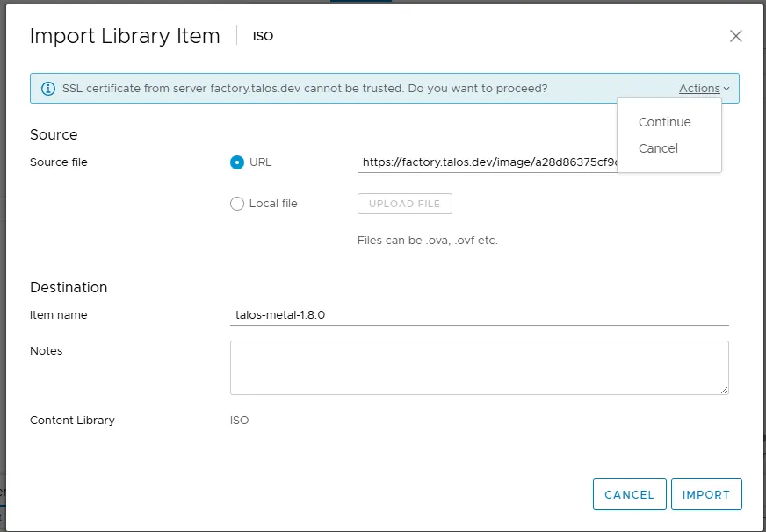Screen dimensions: 766x532
Task: Click the 'Files can be .ova, .ovf' hint
Action: pos(427,241)
